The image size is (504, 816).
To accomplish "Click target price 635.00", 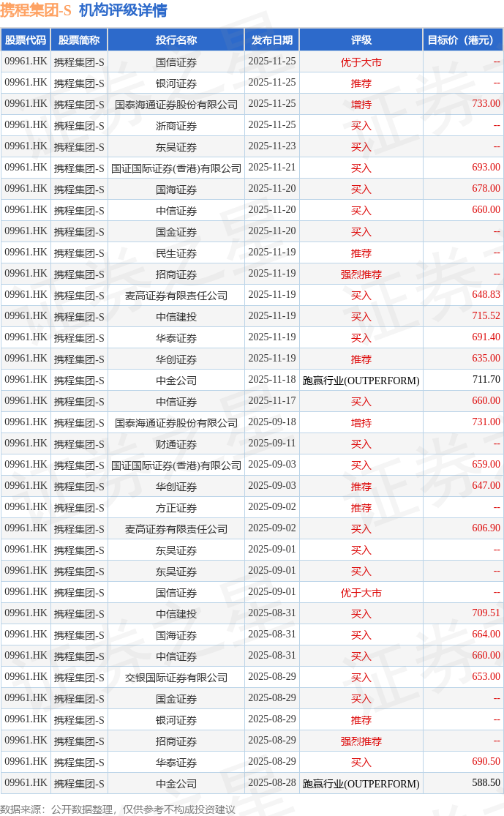I will [486, 358].
